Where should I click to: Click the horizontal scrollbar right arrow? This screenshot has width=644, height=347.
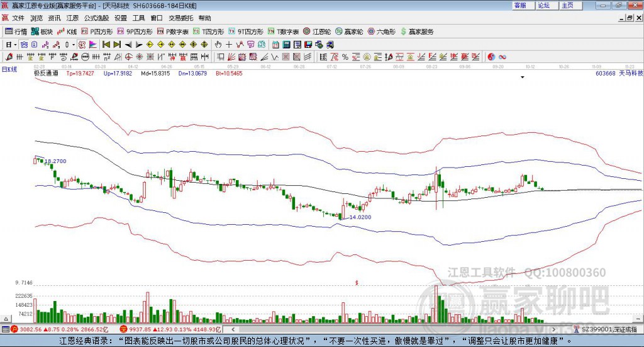click(x=553, y=329)
